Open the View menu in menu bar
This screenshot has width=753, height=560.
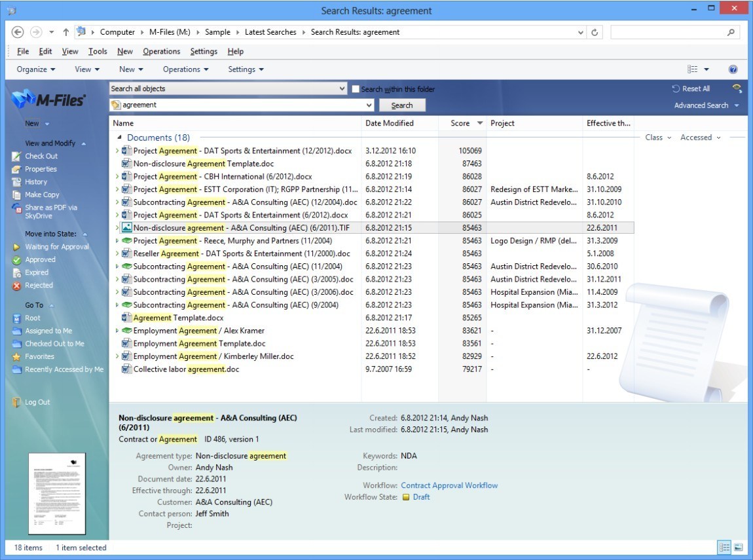click(x=69, y=51)
